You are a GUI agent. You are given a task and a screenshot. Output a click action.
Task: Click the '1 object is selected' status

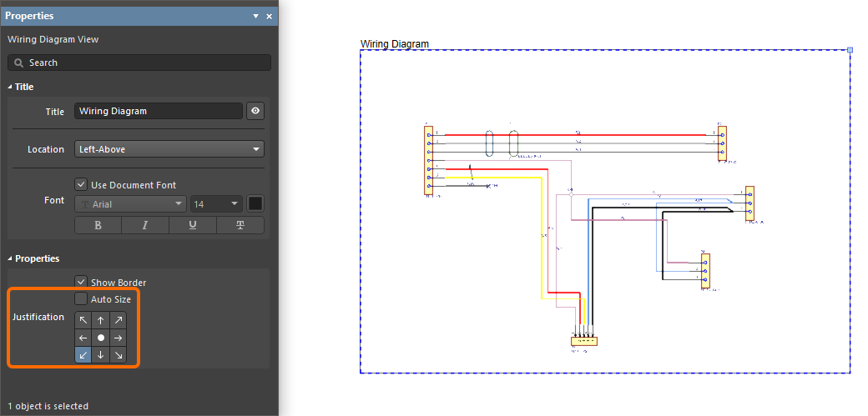(x=48, y=406)
